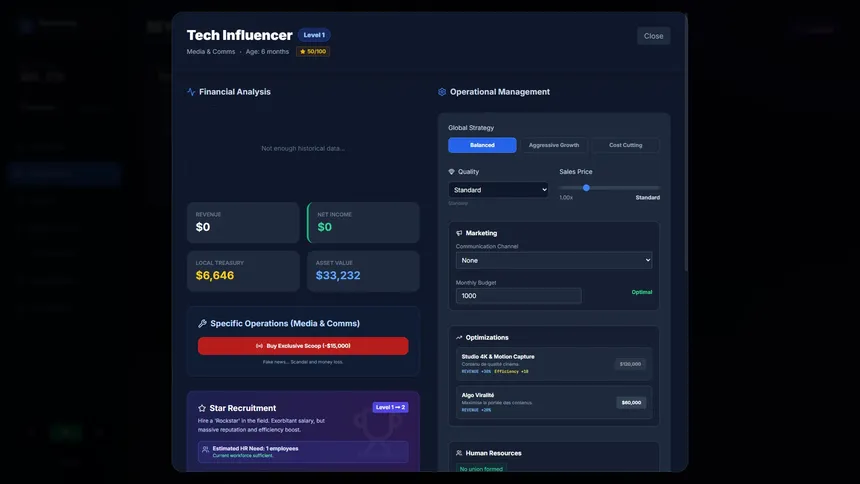
Task: Click the wrench icon beside Specific Operations
Action: coord(202,324)
